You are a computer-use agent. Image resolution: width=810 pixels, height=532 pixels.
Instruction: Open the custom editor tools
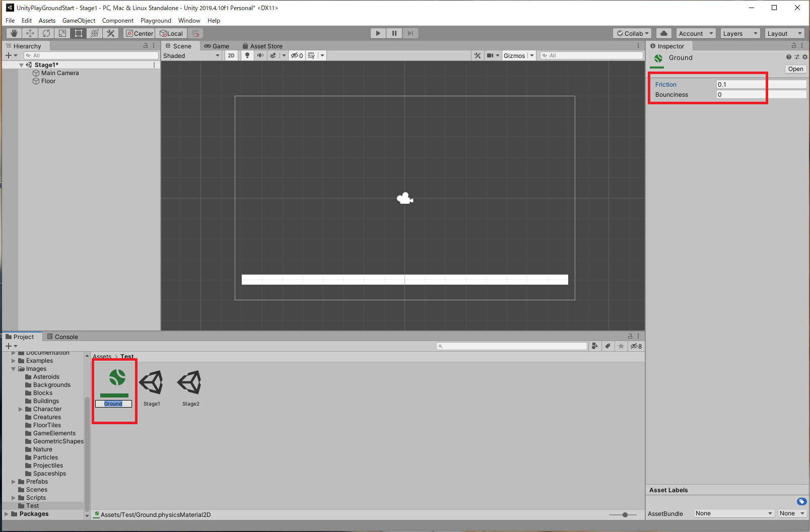[x=111, y=33]
